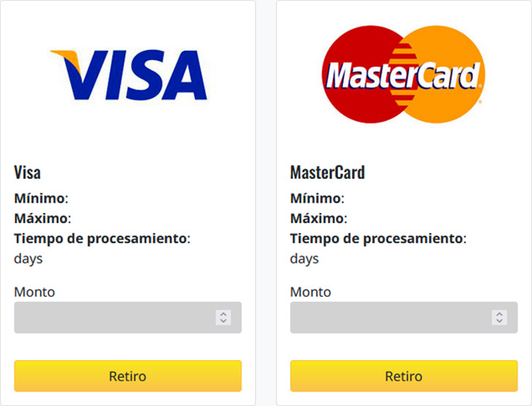Click MasterCard's Tiempo de procesamiento label
Screen dimensions: 532x406
378,239
